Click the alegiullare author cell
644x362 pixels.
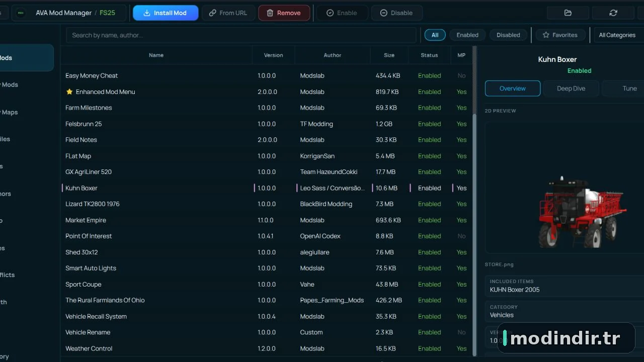tap(315, 252)
